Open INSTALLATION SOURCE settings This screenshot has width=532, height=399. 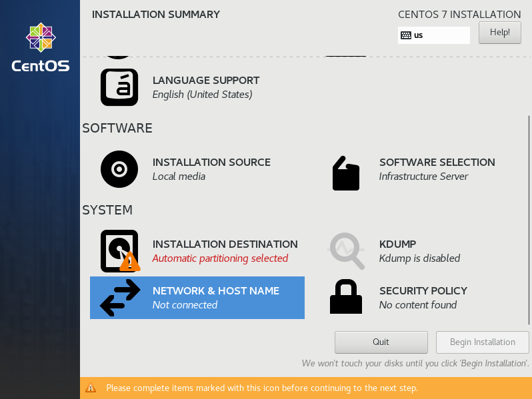point(197,169)
